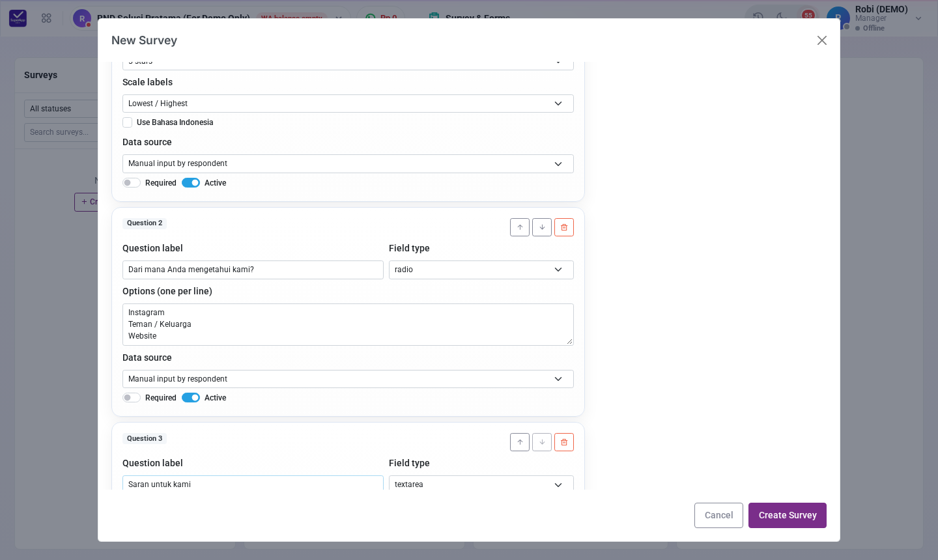Click New Survey dialog title
This screenshot has height=560, width=938.
144,40
